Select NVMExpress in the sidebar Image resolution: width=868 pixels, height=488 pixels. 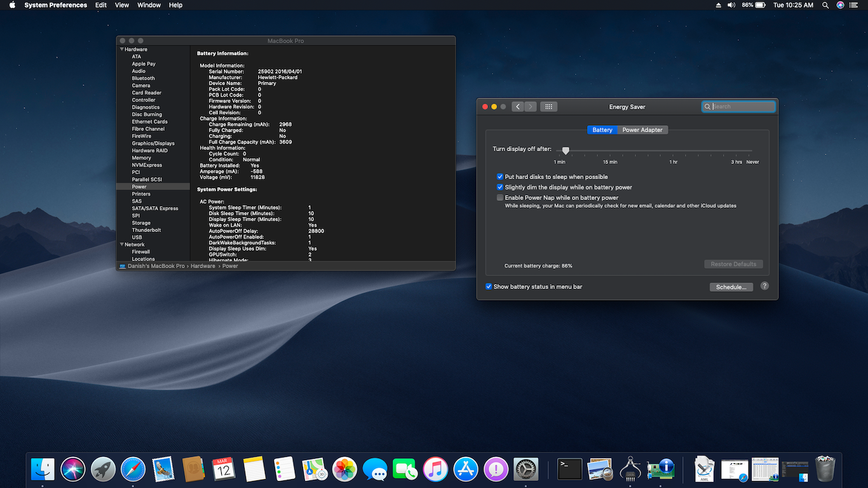147,165
